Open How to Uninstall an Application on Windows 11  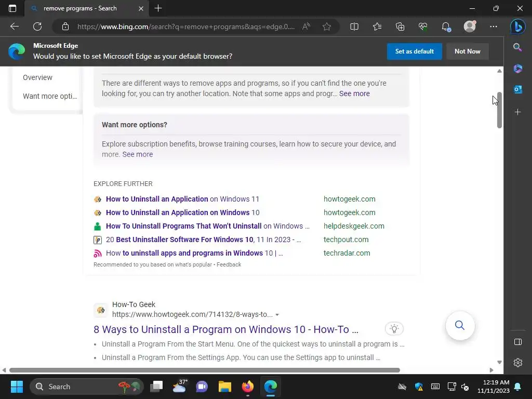tap(182, 199)
